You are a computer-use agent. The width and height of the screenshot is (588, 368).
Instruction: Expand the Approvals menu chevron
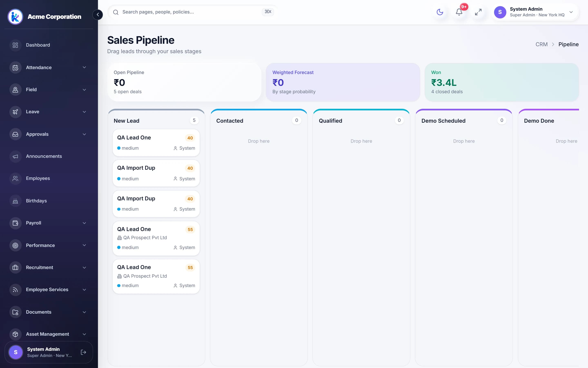(x=84, y=134)
